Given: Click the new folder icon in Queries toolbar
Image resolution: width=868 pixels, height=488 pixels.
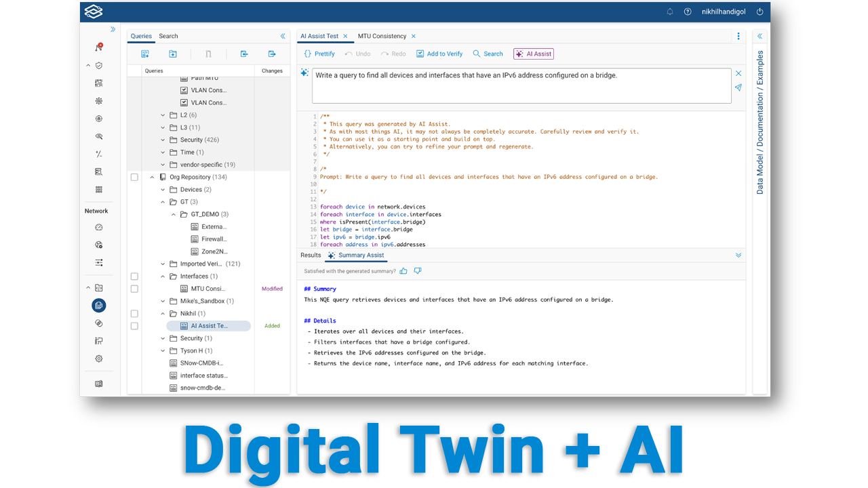Looking at the screenshot, I should [x=173, y=54].
